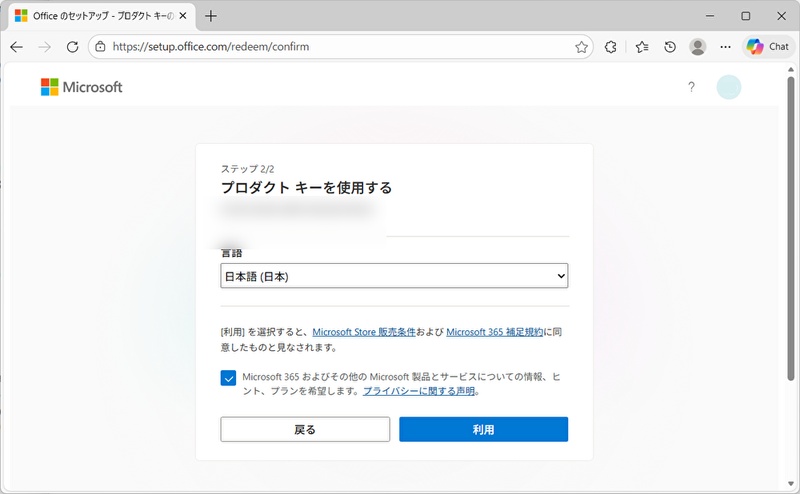Close the Office setup tab
Image resolution: width=800 pixels, height=494 pixels.
[183, 16]
